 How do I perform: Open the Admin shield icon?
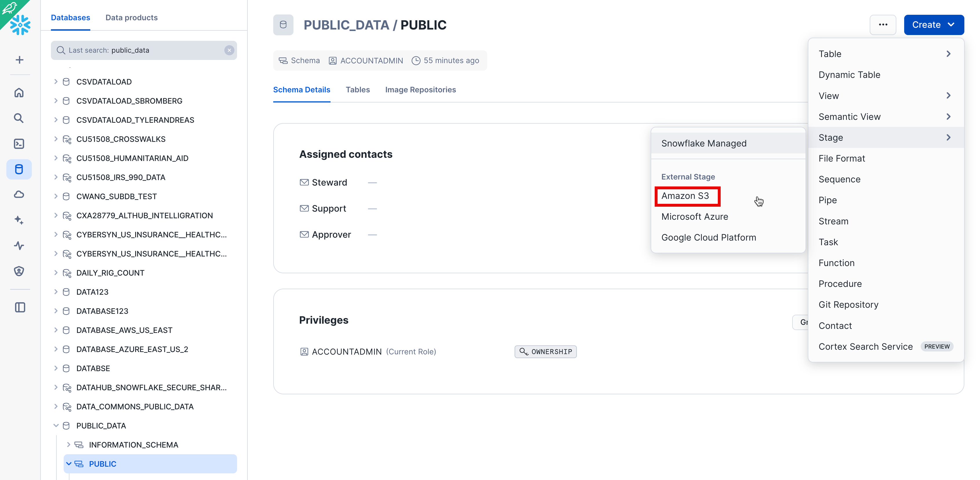(19, 271)
